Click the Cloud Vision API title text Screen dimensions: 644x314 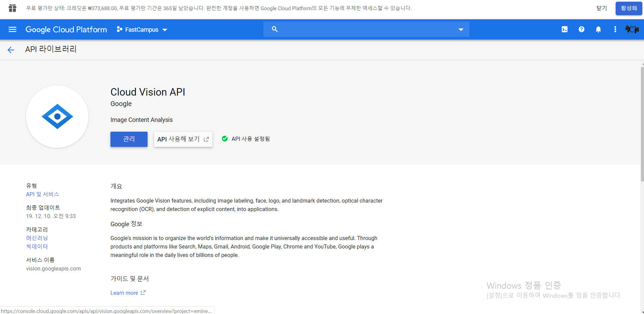pos(148,92)
